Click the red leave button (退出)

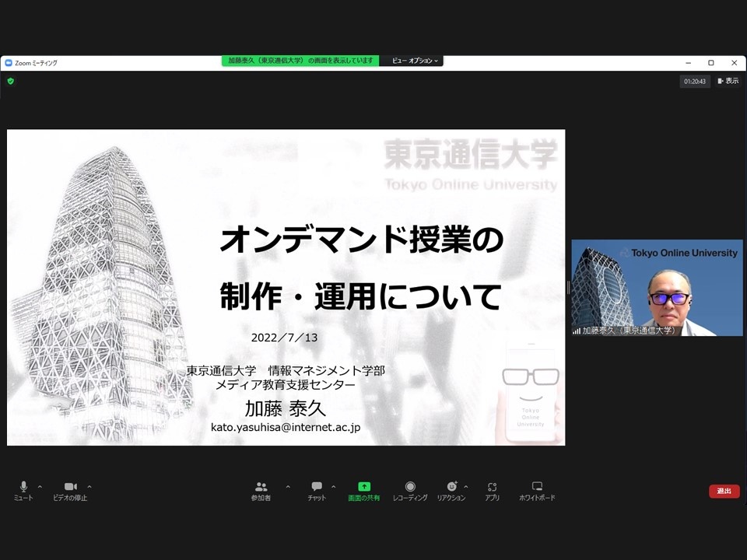724,491
